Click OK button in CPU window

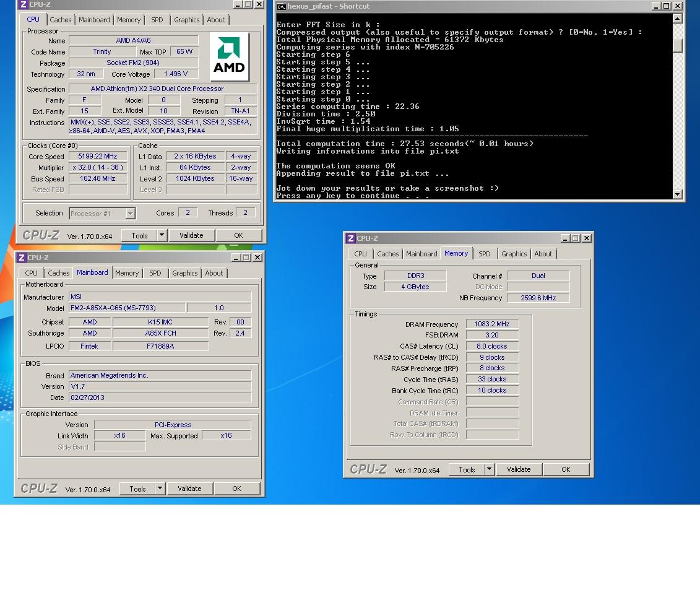[239, 235]
